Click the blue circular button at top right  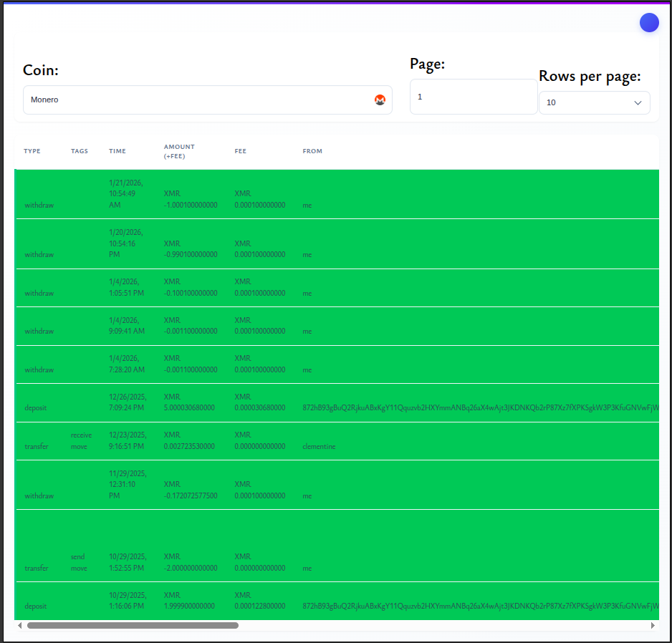tap(649, 23)
